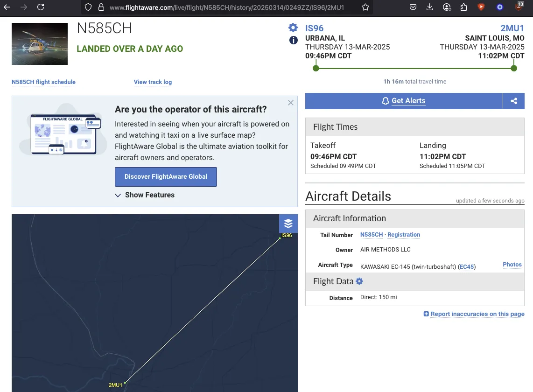
Task: Click the map layers icon
Action: pos(288,224)
